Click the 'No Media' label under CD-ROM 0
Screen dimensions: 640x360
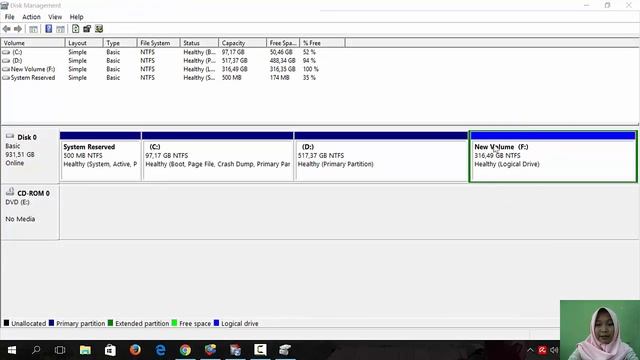coord(20,219)
